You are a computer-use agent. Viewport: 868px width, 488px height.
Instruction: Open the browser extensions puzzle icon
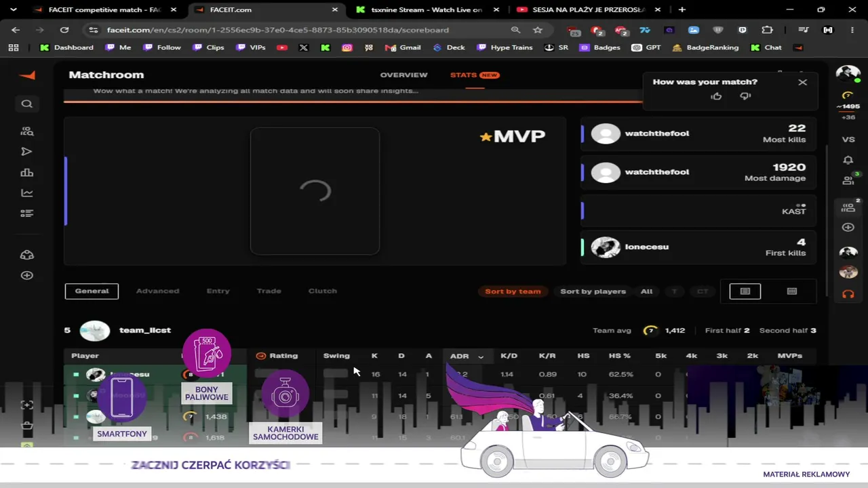(x=767, y=30)
